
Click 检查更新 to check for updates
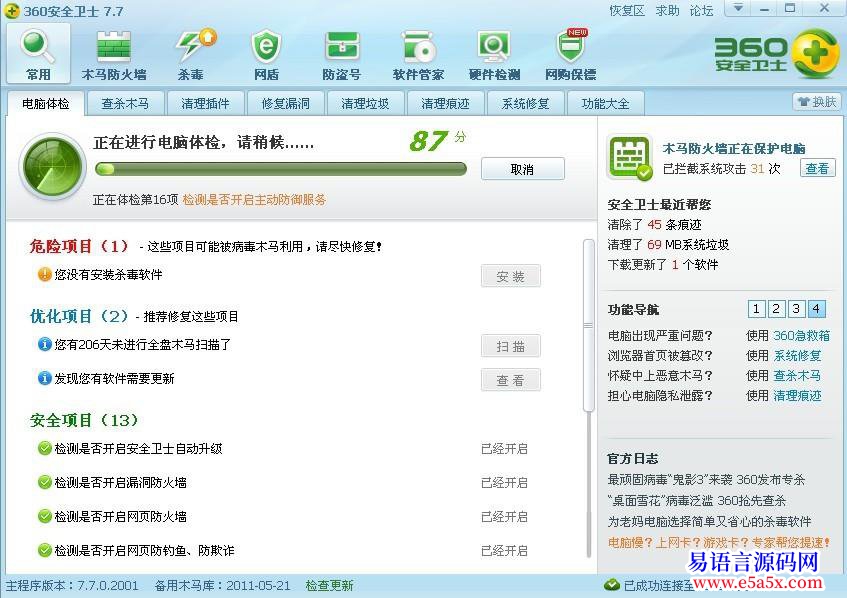coord(329,586)
